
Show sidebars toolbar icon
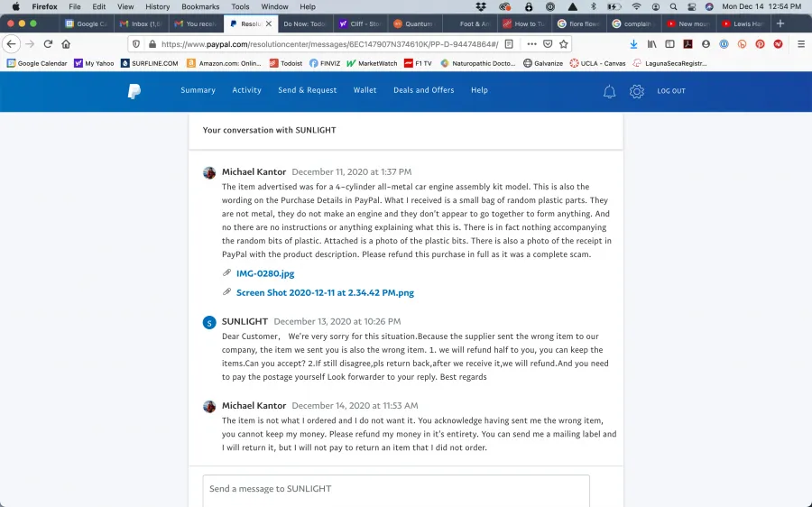[669, 44]
